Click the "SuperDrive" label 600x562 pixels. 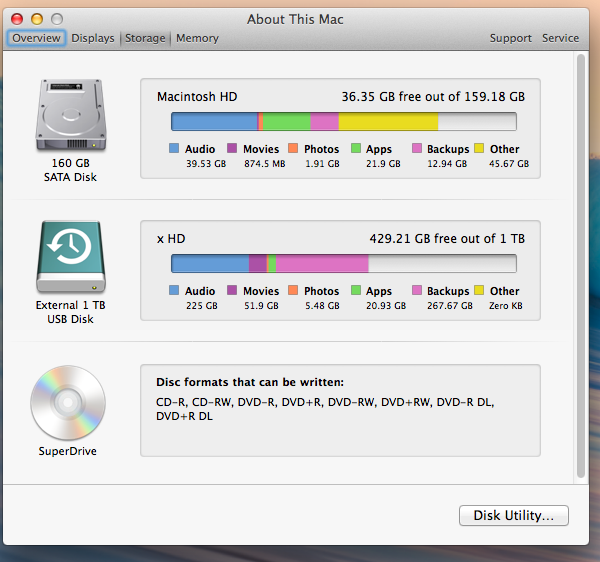(67, 451)
